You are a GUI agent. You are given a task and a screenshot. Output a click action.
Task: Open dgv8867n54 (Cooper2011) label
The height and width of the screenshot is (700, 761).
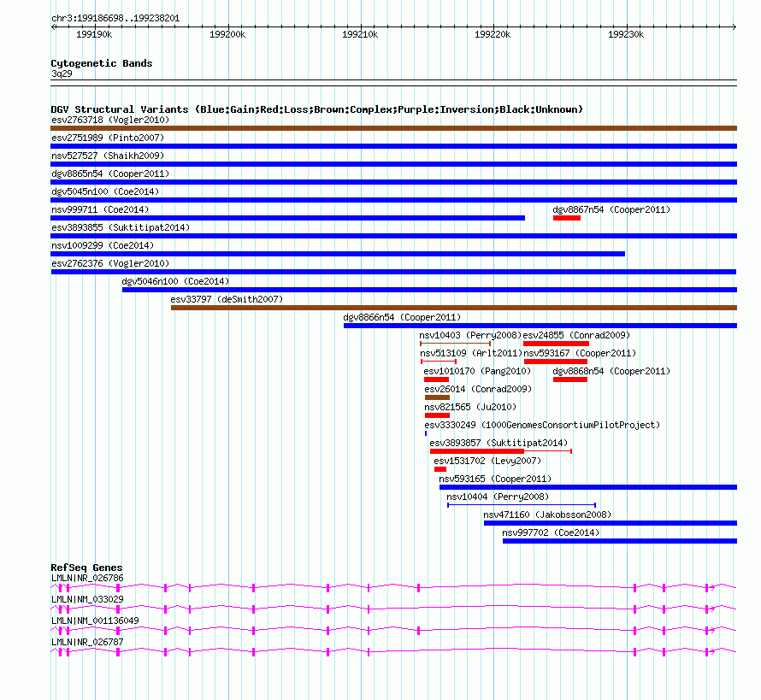point(611,209)
